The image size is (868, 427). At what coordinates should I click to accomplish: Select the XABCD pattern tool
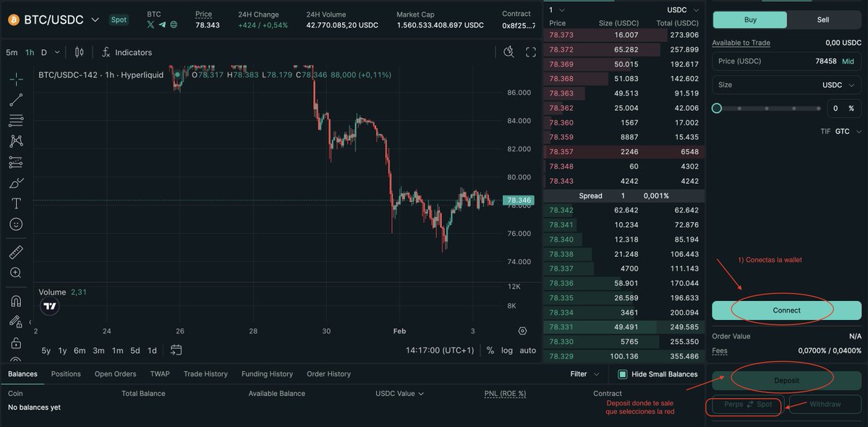[16, 141]
